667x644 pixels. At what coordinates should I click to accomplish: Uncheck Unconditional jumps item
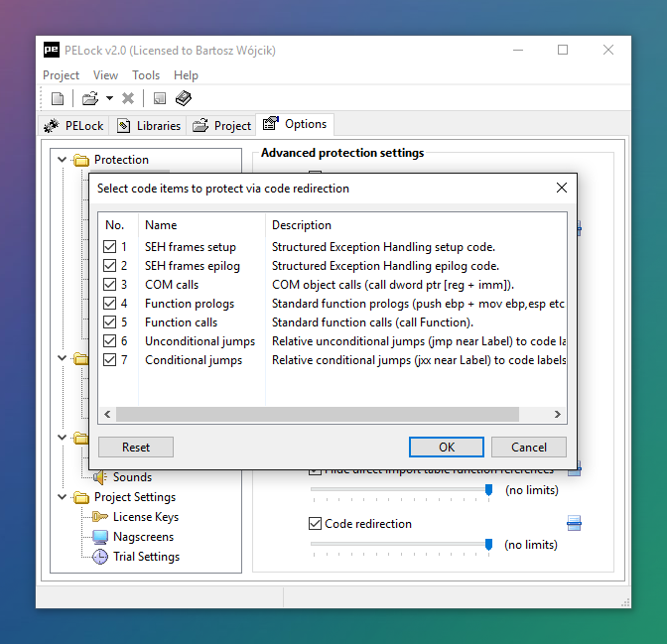[110, 340]
